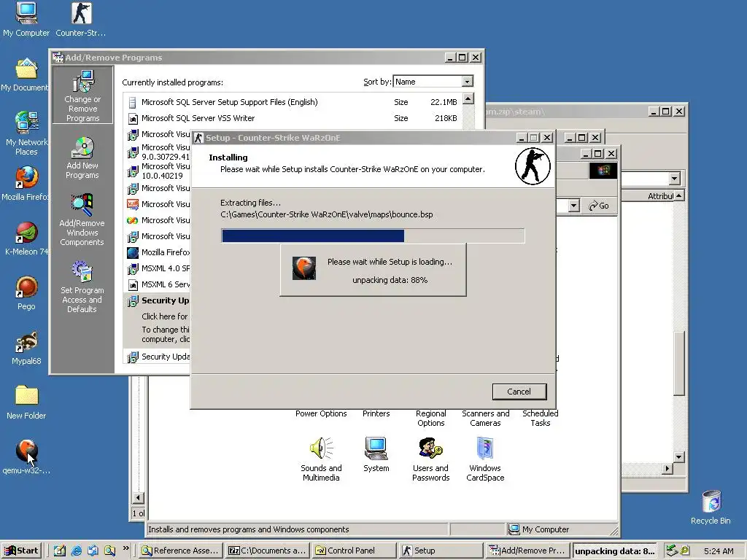This screenshot has height=560, width=747.
Task: Open Windows CardSpace in Control Panel
Action: coord(485,459)
